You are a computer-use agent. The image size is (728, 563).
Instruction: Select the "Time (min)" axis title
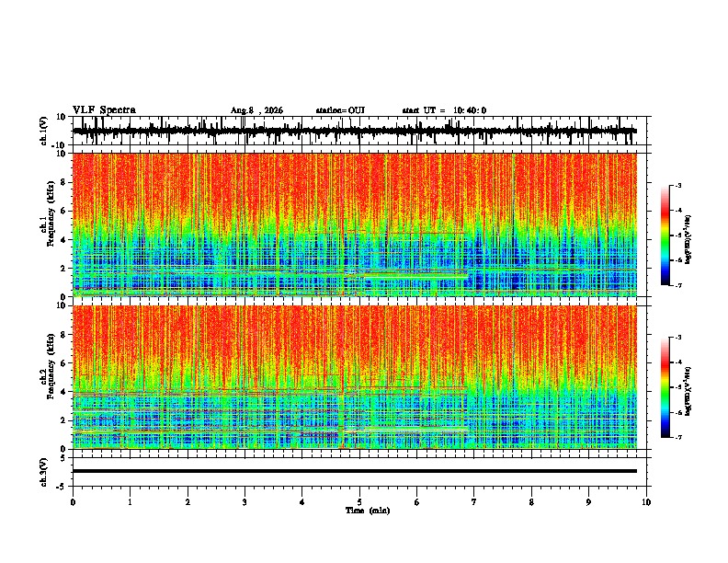pos(368,511)
